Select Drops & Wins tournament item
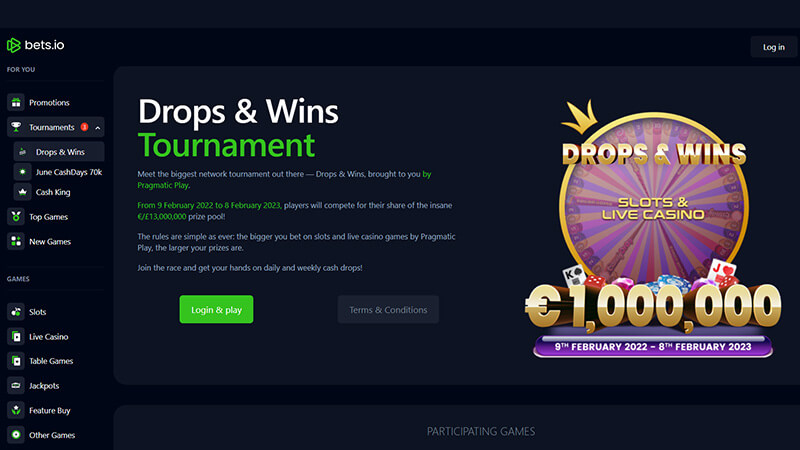 pyautogui.click(x=59, y=152)
